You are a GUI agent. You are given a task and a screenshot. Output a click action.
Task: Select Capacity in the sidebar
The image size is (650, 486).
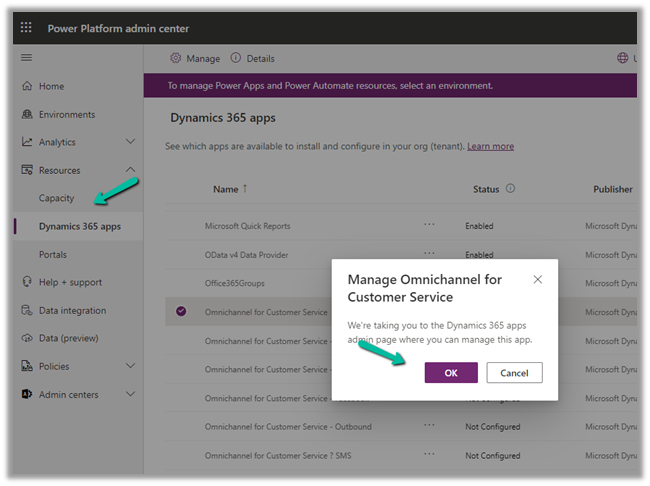click(57, 198)
